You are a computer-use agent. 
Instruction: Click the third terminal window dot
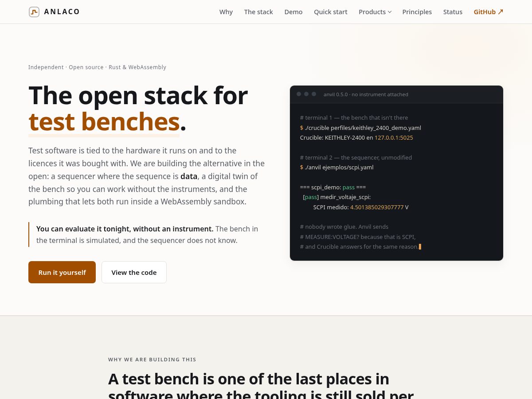314,94
